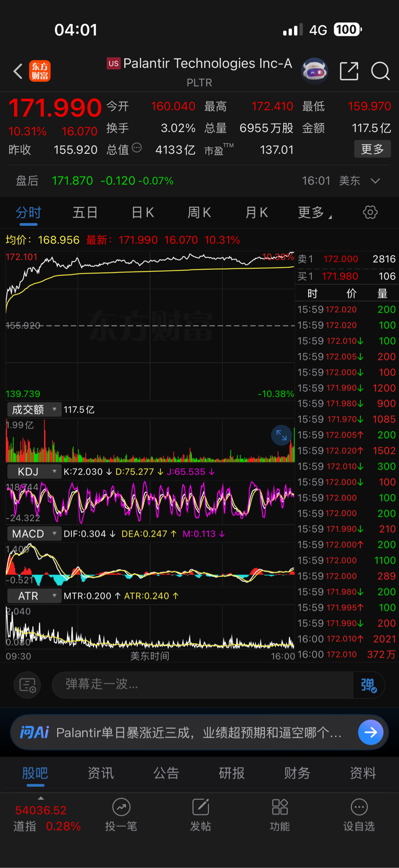Tap the ATR indicator chart
The height and width of the screenshot is (868, 399).
150,627
